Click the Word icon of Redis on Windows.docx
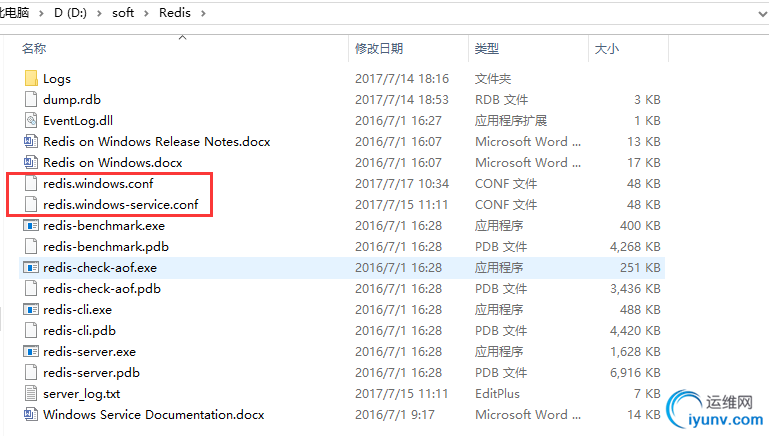Screen dimensions: 769x436 point(31,162)
